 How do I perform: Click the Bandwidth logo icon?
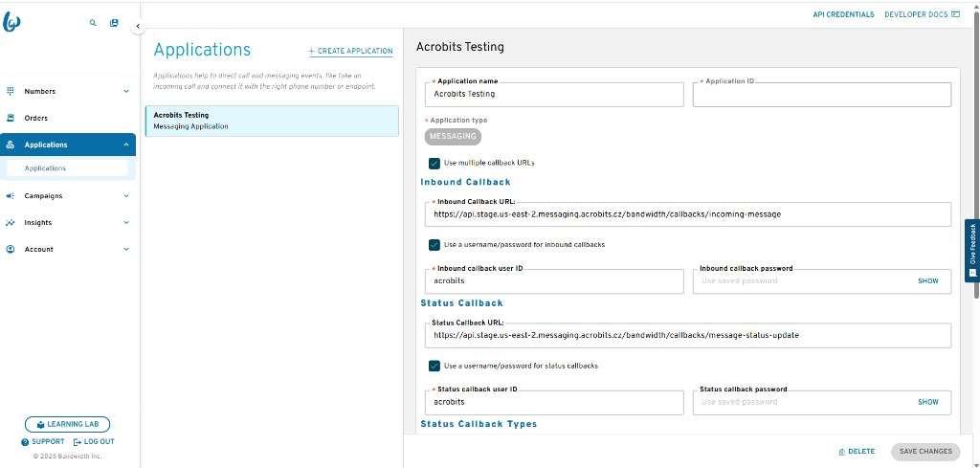click(11, 23)
